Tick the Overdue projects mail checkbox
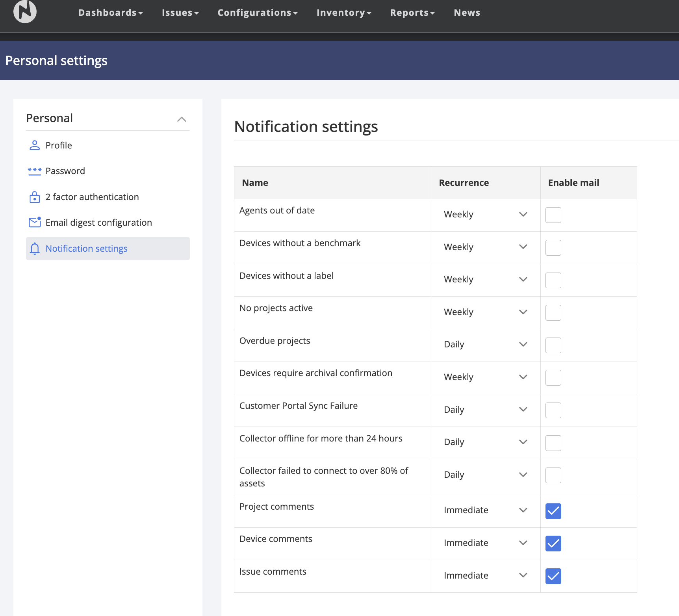 point(553,345)
